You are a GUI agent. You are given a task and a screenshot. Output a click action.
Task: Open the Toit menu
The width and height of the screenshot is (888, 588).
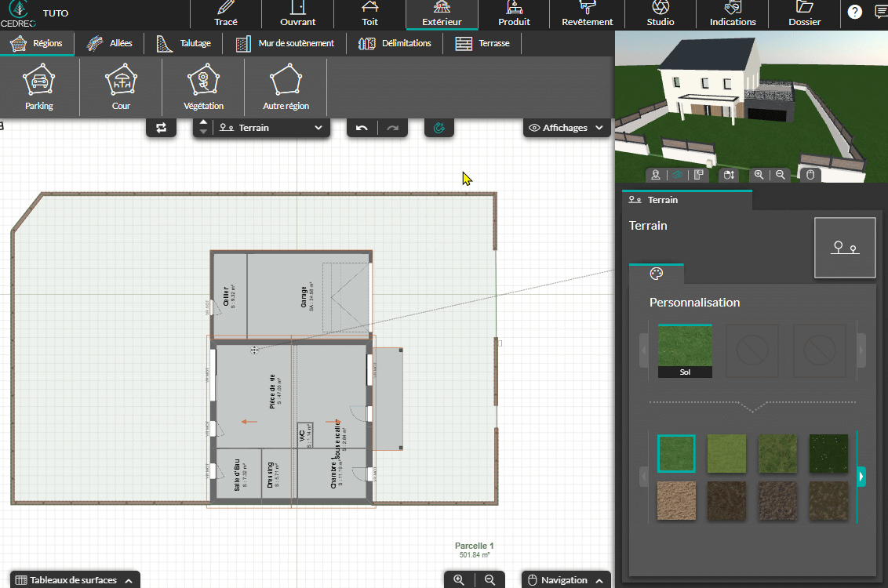[369, 14]
